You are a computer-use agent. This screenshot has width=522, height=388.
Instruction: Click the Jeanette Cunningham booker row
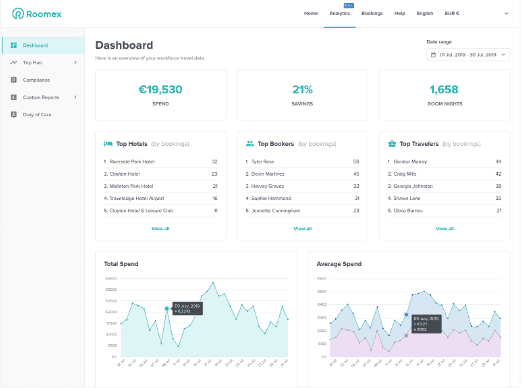click(x=302, y=211)
